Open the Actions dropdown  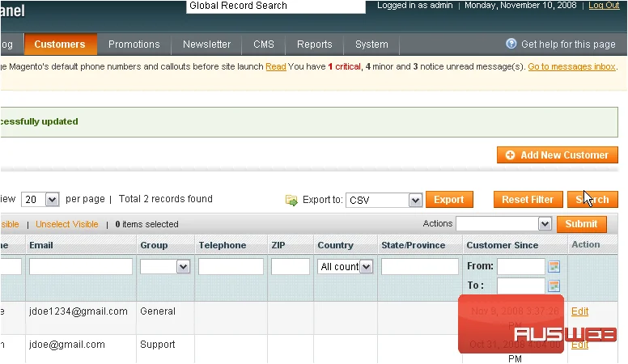(504, 224)
